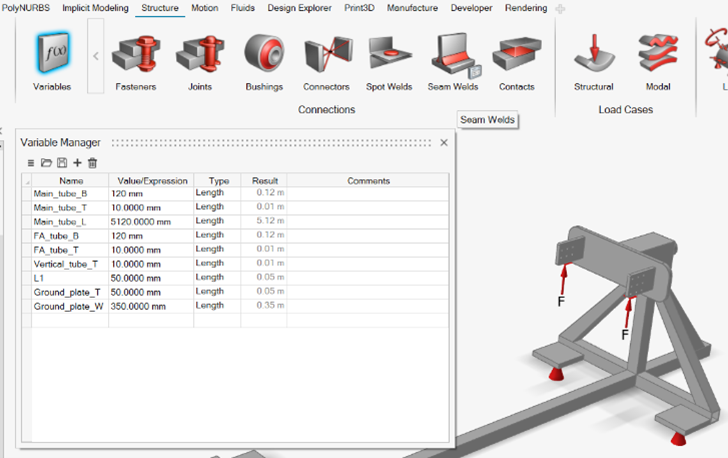Open the Modal load case tool

[x=658, y=53]
